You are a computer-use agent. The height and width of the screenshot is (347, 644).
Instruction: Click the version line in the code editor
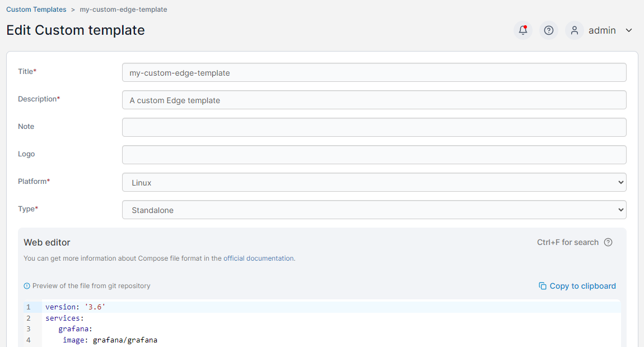coord(76,307)
